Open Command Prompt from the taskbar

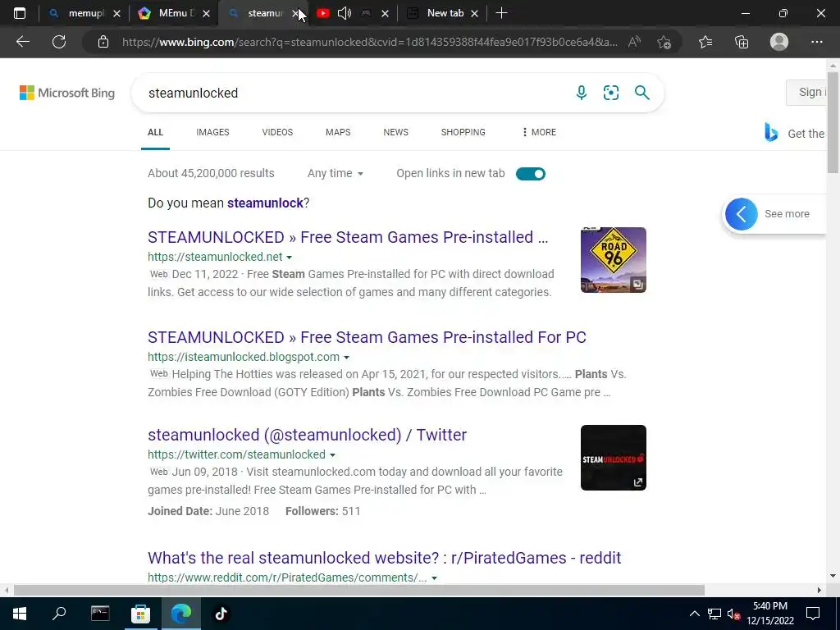point(100,614)
